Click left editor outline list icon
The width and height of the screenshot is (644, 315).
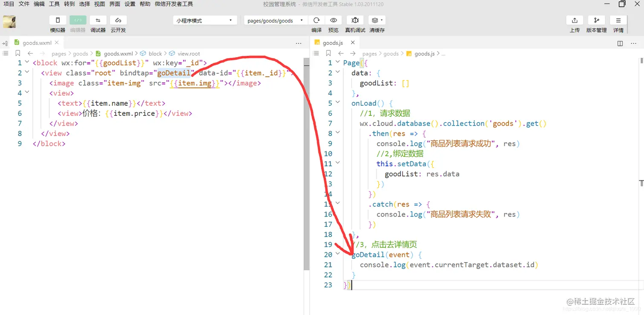click(x=6, y=53)
